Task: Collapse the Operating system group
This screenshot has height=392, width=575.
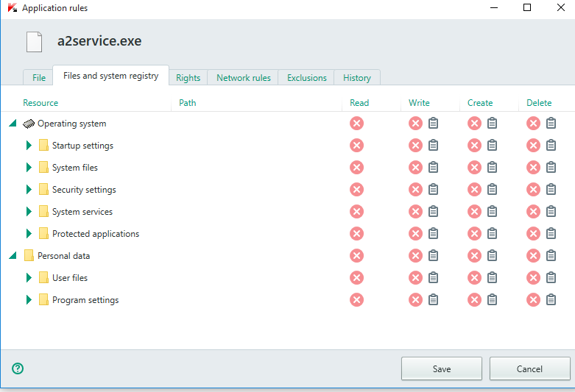Action: [13, 124]
